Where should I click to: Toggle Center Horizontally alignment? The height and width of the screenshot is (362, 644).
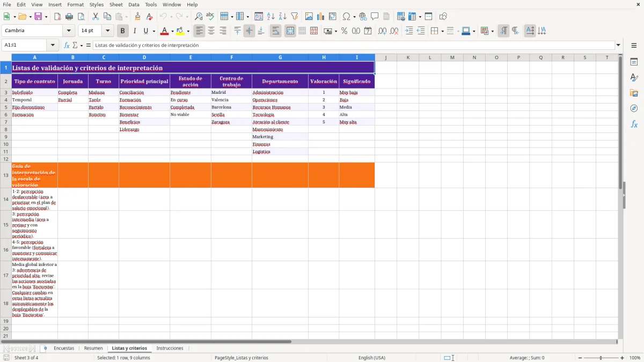[x=211, y=31]
